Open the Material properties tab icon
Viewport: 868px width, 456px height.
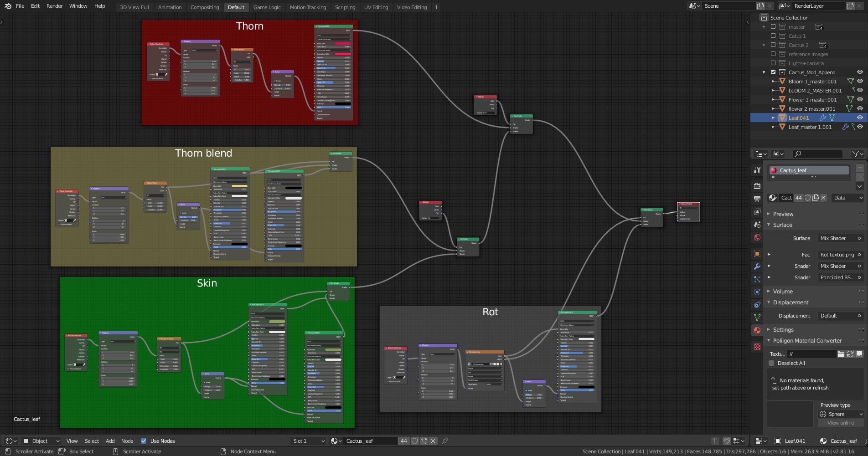(757, 330)
